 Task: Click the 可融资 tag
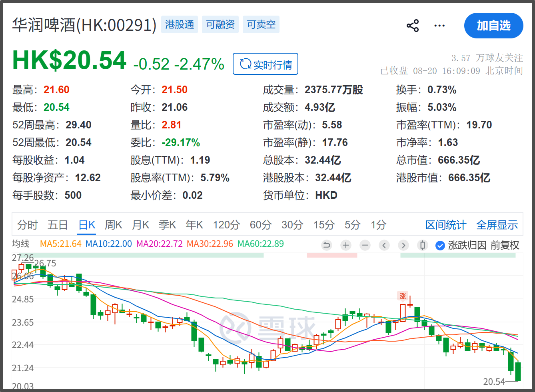220,24
